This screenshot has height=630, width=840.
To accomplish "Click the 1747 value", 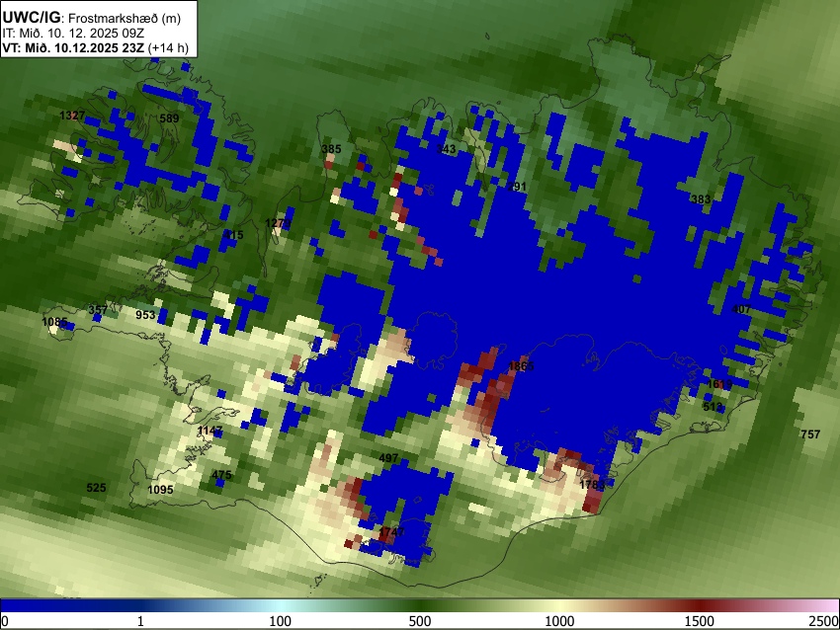I will 391,532.
